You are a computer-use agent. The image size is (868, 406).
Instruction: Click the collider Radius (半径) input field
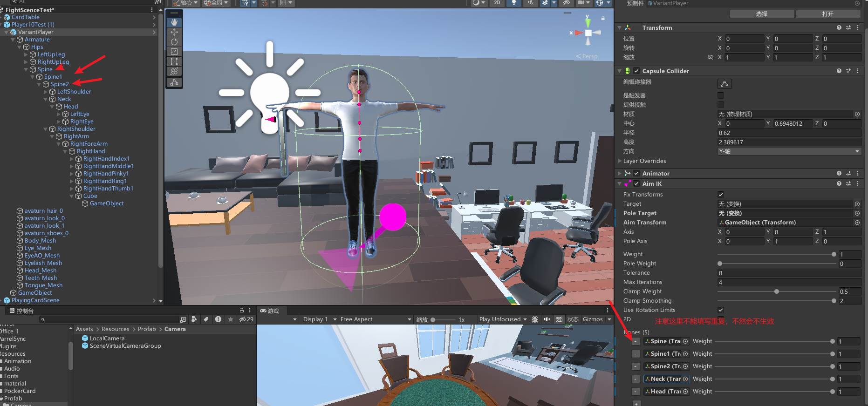click(789, 133)
